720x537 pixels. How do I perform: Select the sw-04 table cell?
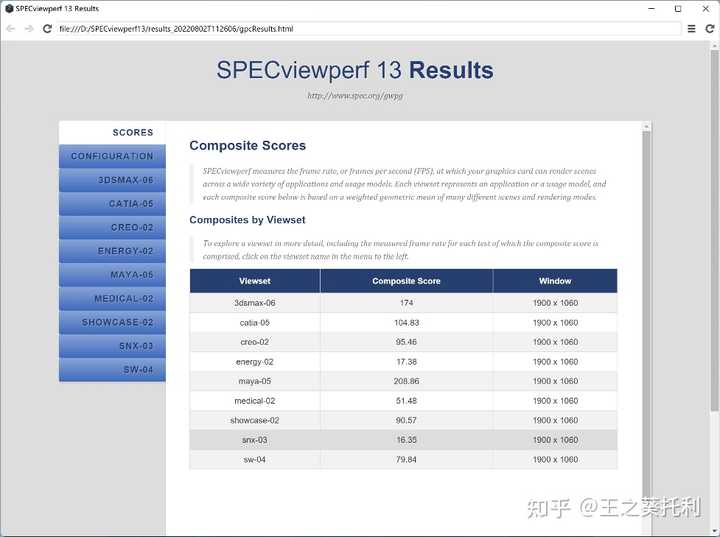[255, 459]
